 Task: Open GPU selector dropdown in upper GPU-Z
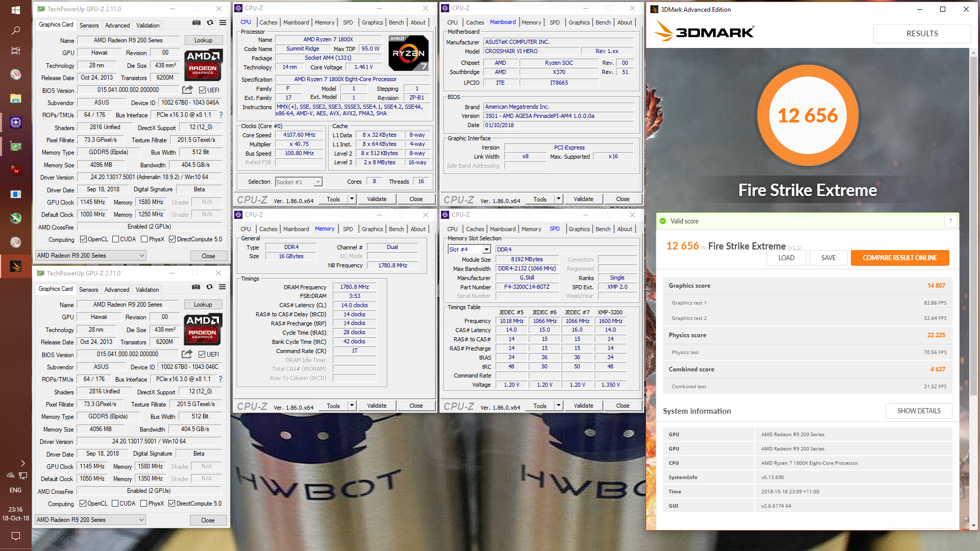tap(91, 256)
